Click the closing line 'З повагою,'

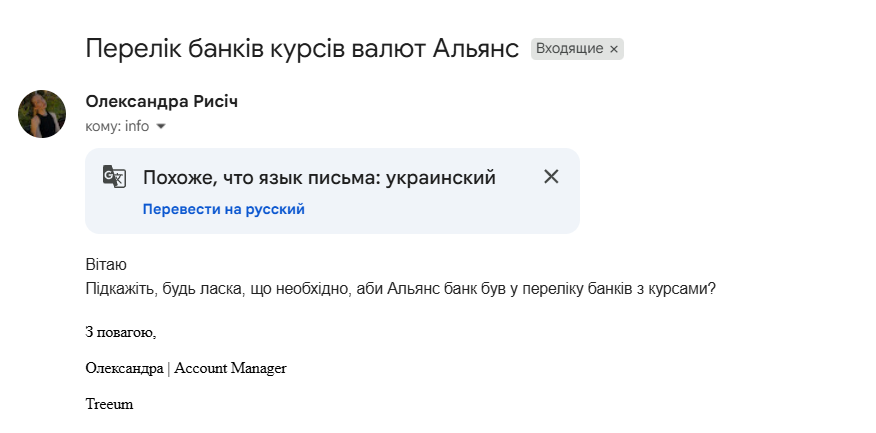pyautogui.click(x=121, y=332)
